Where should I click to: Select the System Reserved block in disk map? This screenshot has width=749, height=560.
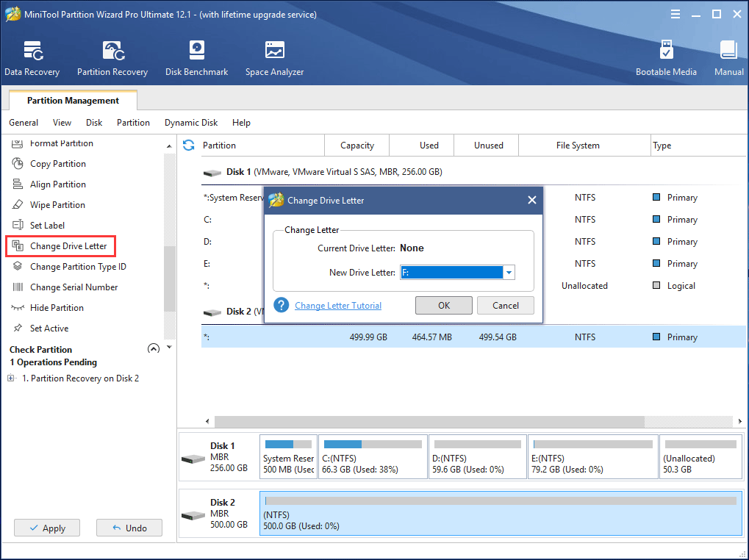click(x=288, y=457)
